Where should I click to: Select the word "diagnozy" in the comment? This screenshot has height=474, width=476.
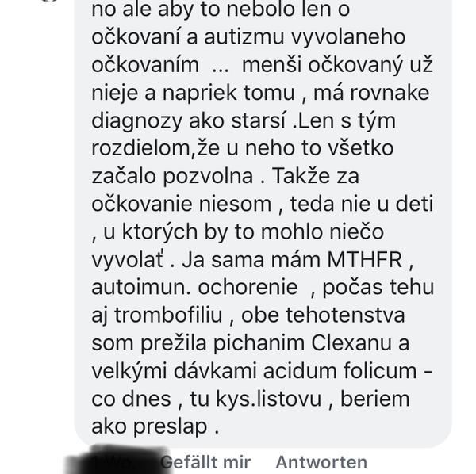[137, 121]
